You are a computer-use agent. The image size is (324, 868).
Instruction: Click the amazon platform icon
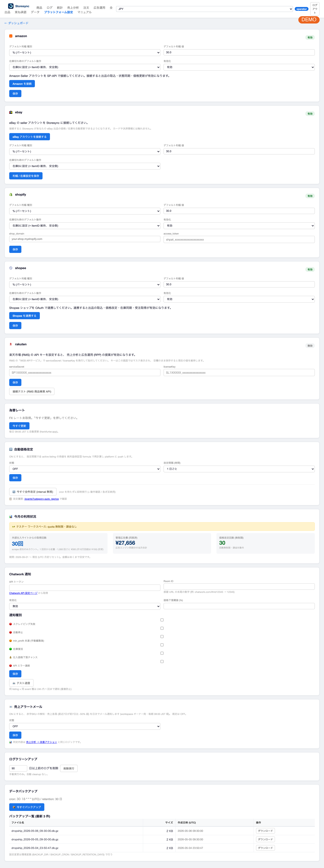[11, 36]
